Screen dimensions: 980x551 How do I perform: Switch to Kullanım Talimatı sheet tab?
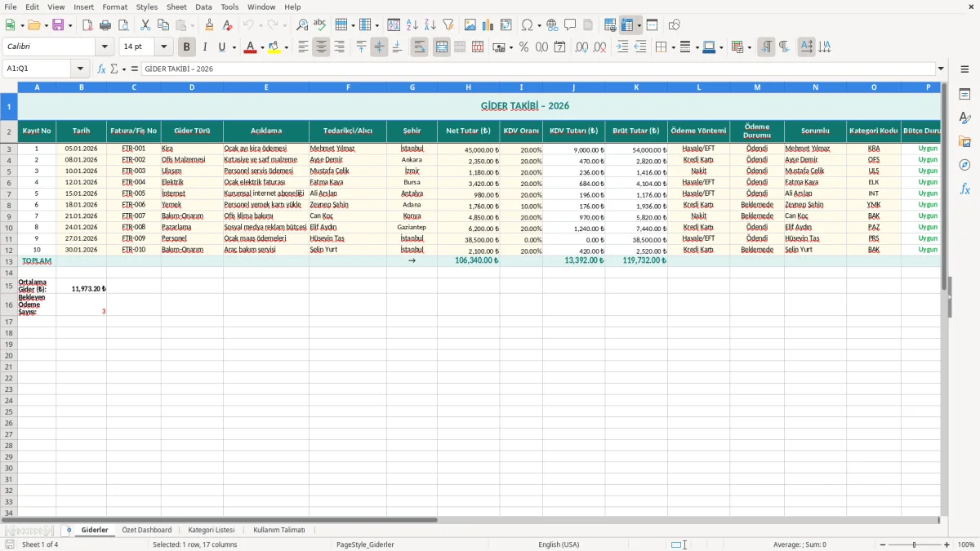pos(279,530)
